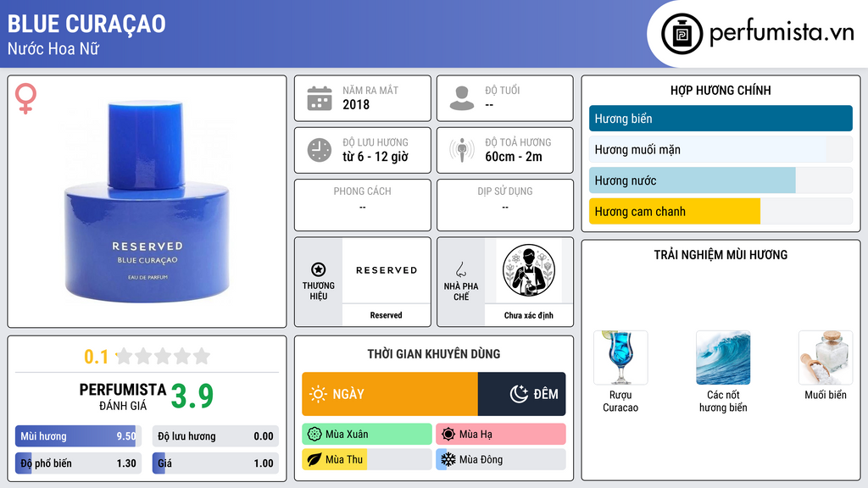The width and height of the screenshot is (868, 488).
Task: Click the person silhouette icon beside Độ tuổi
Action: pos(462,98)
